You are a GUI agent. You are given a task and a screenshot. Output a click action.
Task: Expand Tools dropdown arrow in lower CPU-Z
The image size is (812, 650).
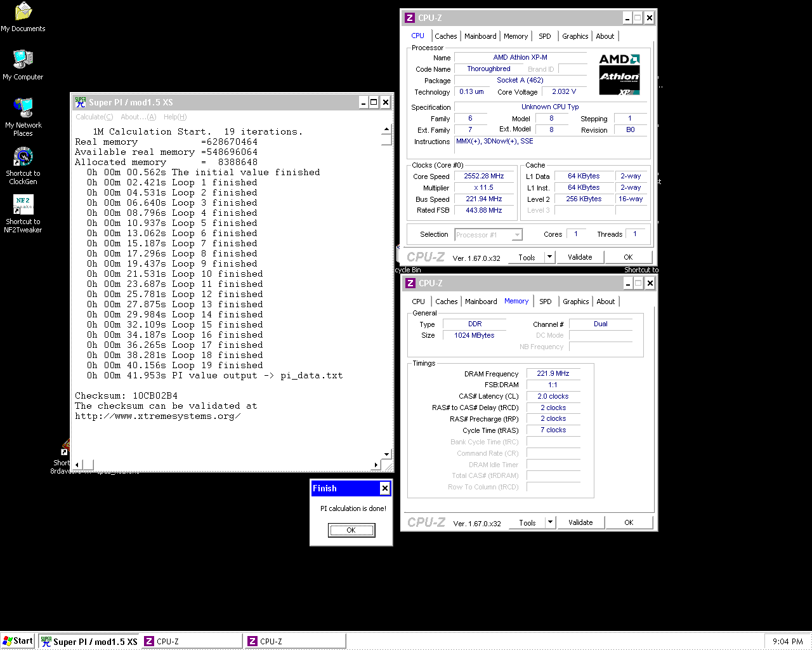[551, 523]
